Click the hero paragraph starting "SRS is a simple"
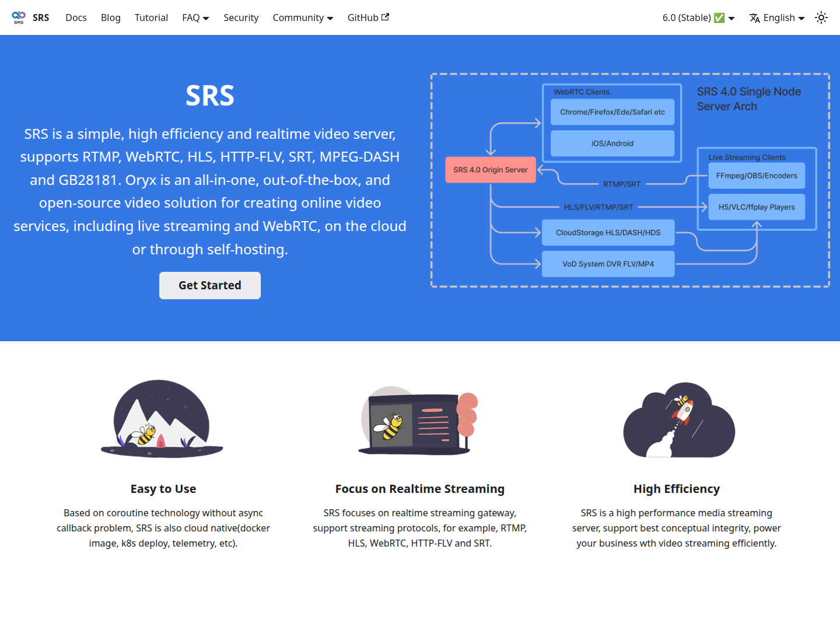Screen dimensions: 840x630 tap(210, 191)
